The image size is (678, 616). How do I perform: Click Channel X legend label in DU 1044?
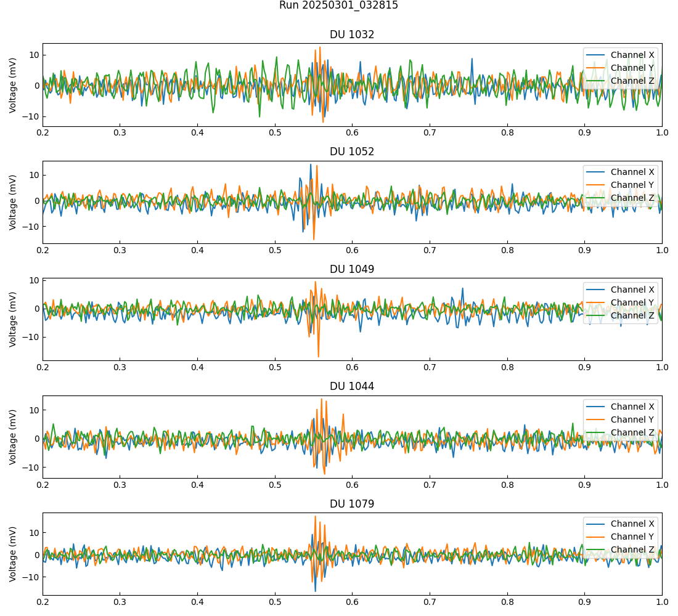[x=632, y=407]
